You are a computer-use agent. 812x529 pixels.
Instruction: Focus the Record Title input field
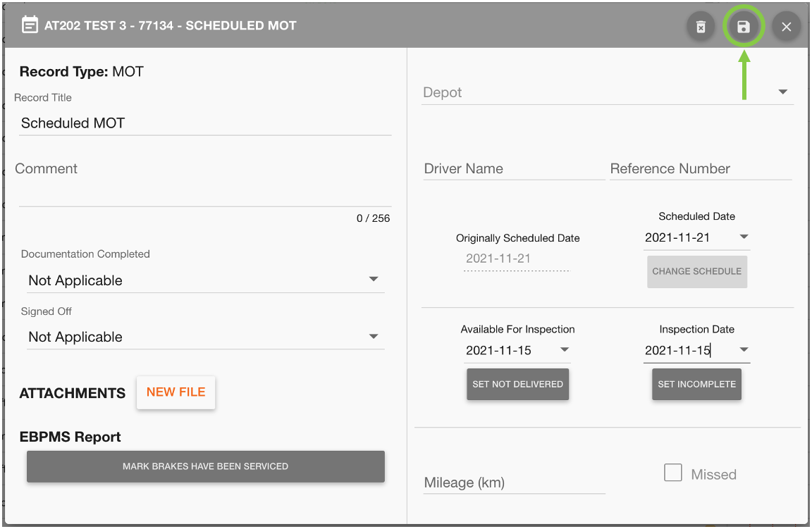204,123
